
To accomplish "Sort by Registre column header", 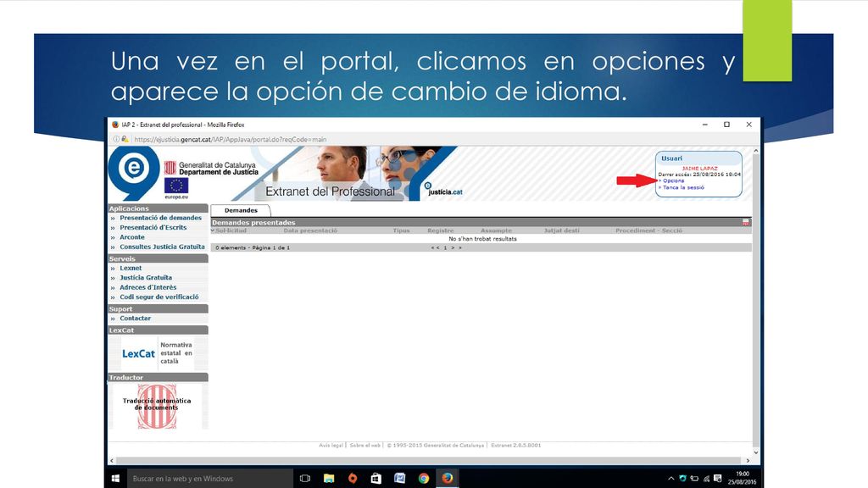I will click(x=441, y=230).
